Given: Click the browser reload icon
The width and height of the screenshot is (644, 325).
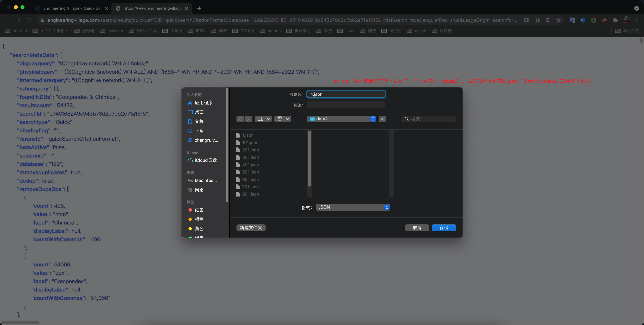Looking at the screenshot, I should 29,20.
